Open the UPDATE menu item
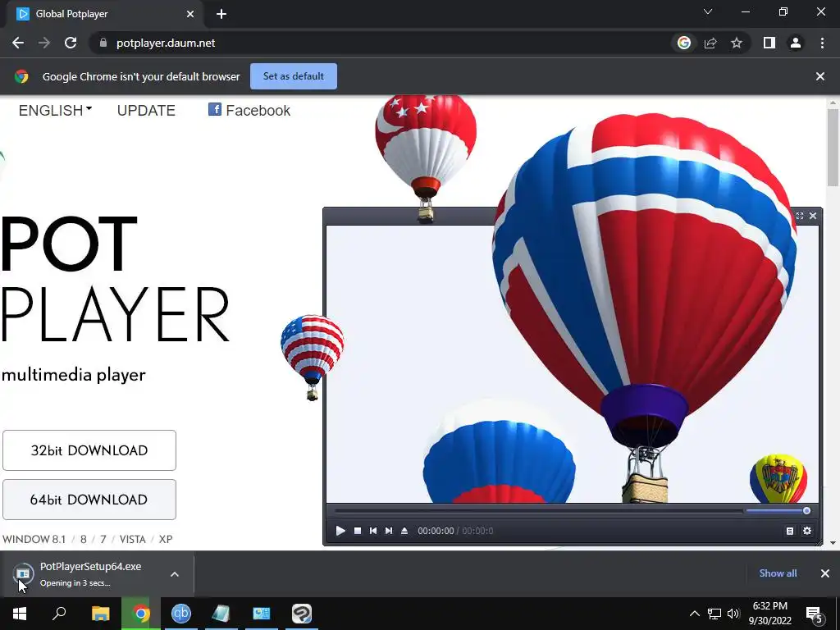Screen dimensions: 840x630 click(x=146, y=111)
